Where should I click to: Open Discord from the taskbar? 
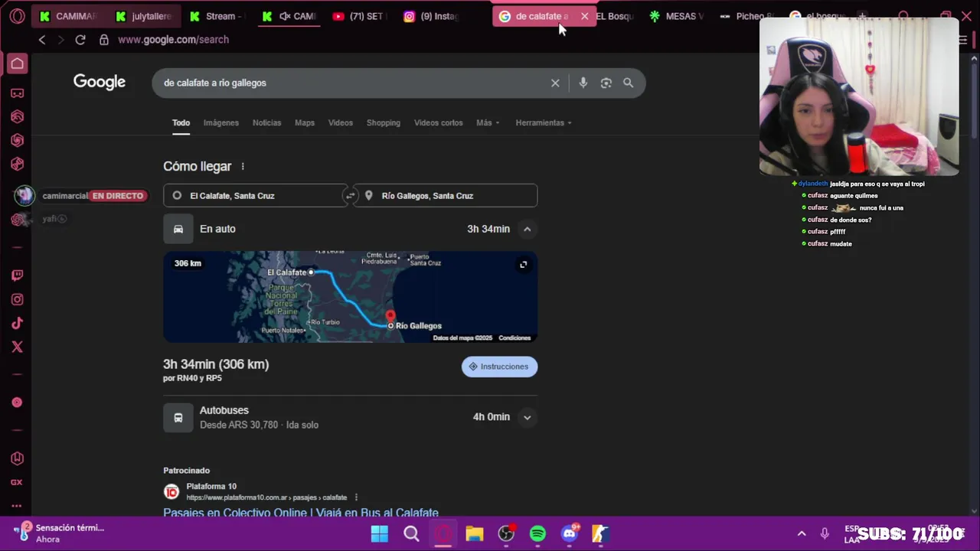coord(569,533)
